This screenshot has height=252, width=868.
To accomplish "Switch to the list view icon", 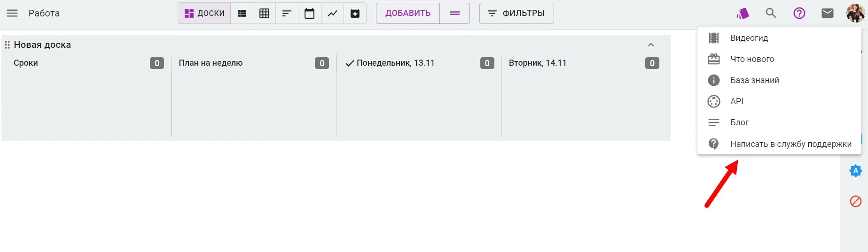I will [242, 13].
